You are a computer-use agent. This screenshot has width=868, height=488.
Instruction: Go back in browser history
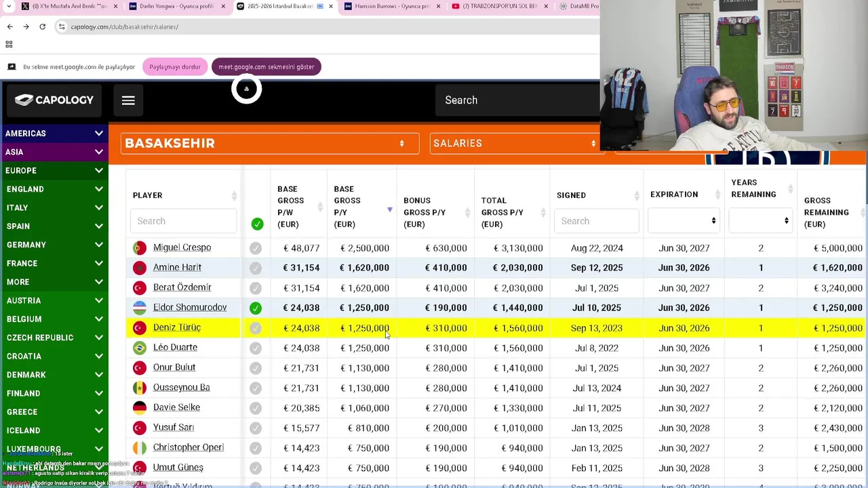point(9,26)
